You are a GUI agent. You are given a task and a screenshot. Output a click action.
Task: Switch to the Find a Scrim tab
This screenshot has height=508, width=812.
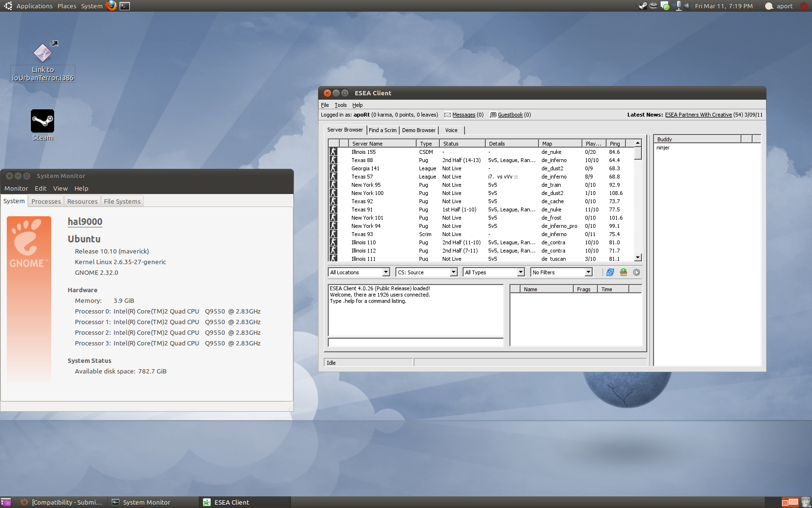pos(383,130)
